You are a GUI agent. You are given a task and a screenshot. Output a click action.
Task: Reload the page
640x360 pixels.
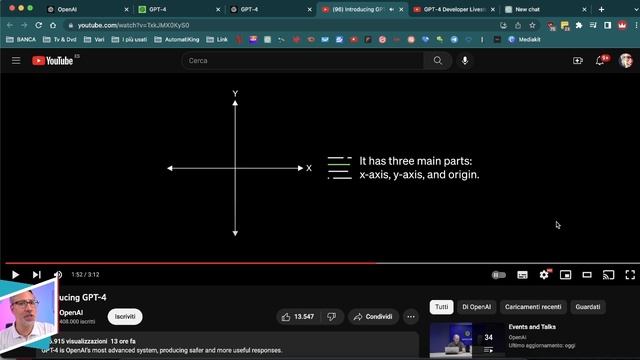point(38,25)
